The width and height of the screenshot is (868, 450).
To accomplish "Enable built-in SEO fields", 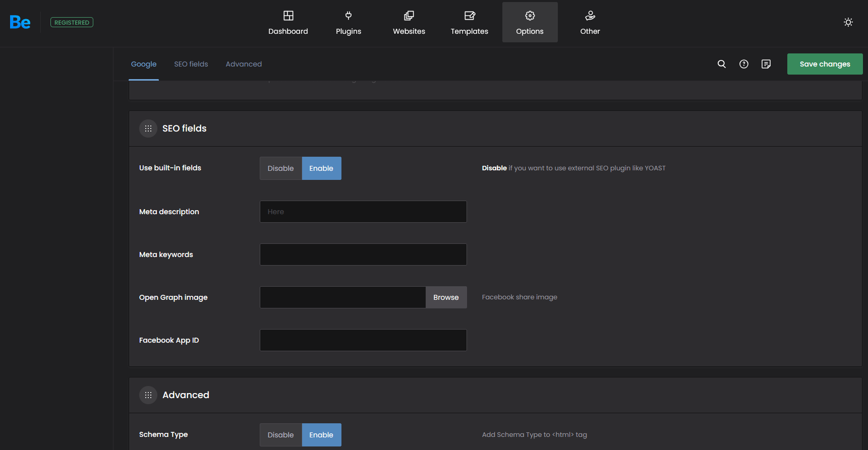I will tap(321, 168).
